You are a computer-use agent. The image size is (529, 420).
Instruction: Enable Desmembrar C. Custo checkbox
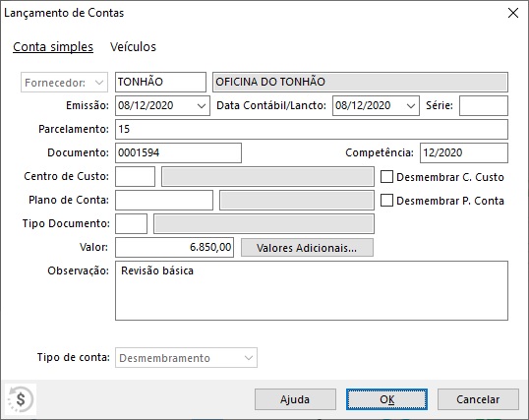click(386, 177)
